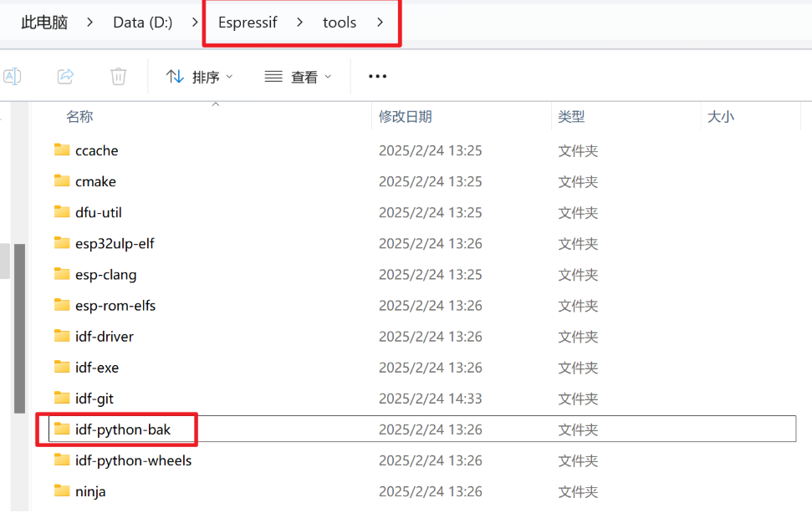
Task: Select the idf-python-wheels folder icon
Action: pyautogui.click(x=62, y=460)
